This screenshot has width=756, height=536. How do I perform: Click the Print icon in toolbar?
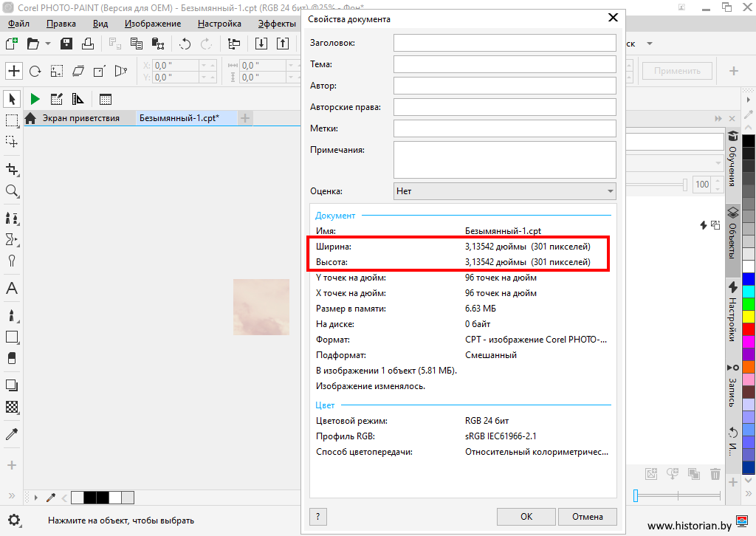(87, 44)
